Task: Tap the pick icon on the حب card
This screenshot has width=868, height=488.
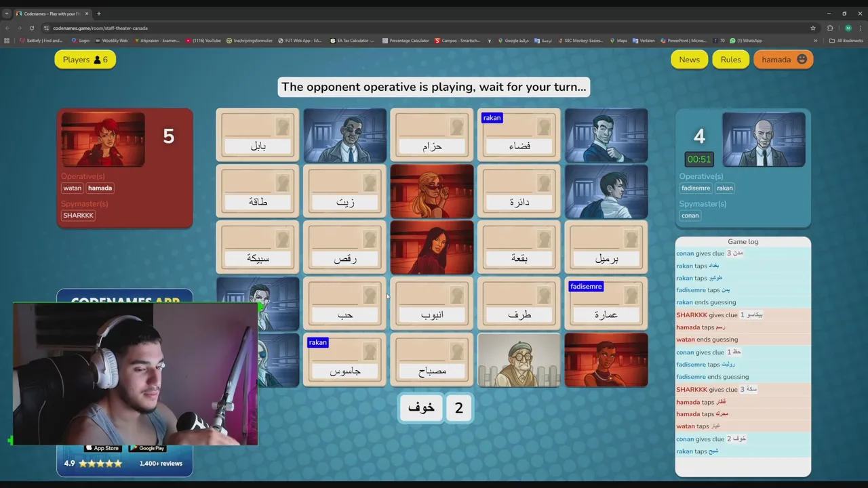Action: (370, 296)
